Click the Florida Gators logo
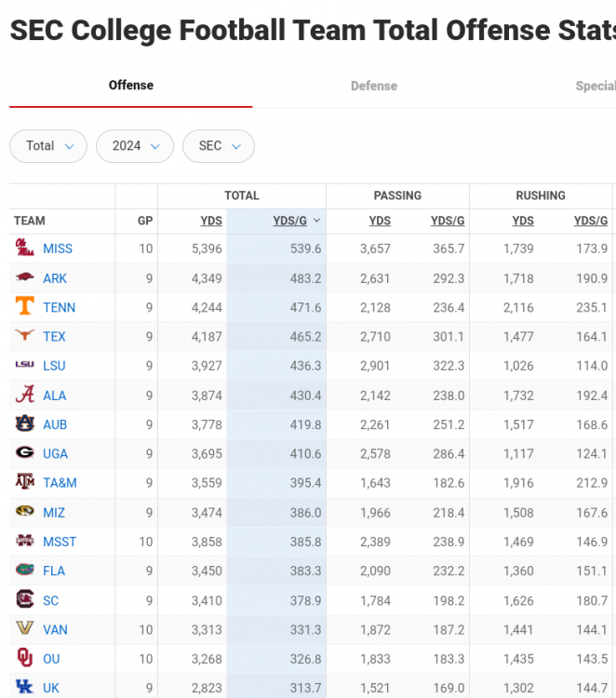Screen dimensions: 616x698 tap(25, 570)
